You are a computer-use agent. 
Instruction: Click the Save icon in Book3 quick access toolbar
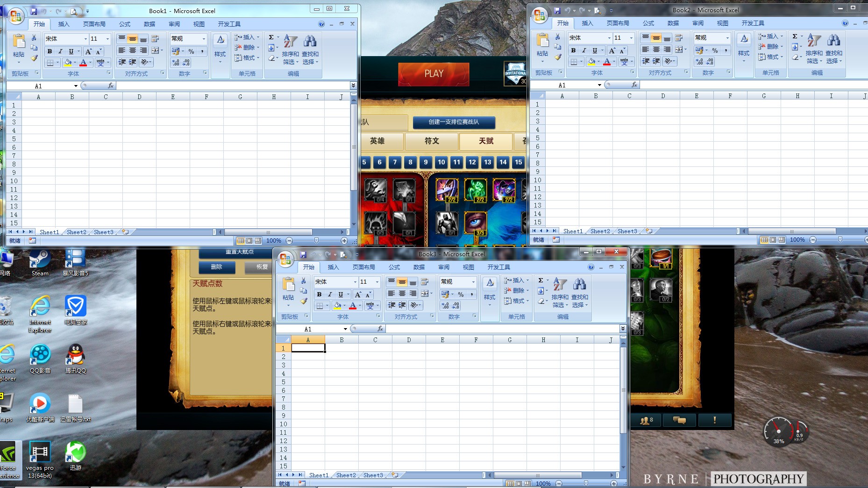pos(303,255)
